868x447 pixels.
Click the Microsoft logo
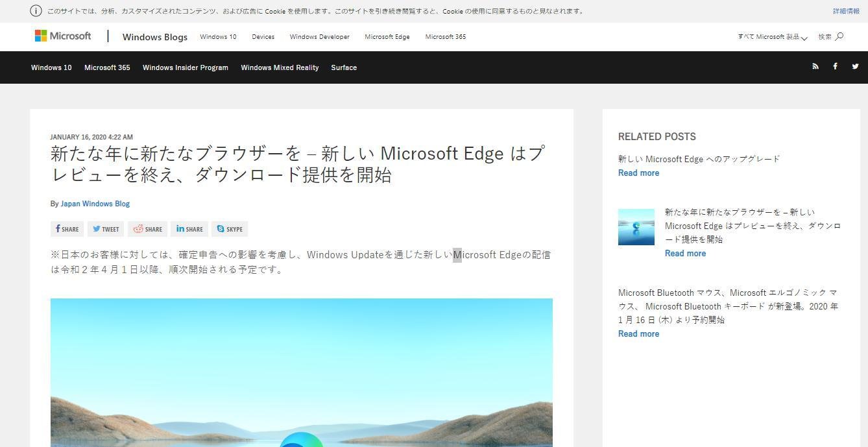click(x=63, y=36)
